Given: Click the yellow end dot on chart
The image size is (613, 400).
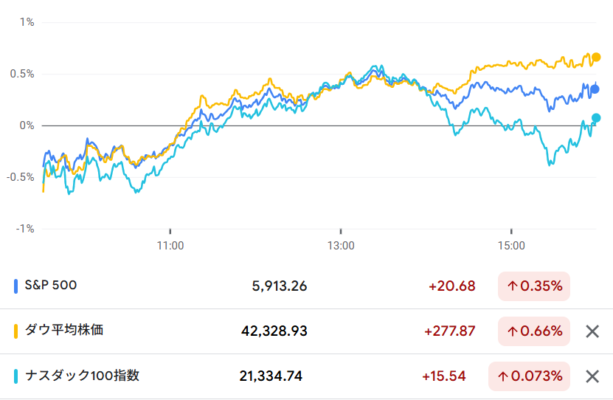Looking at the screenshot, I should point(596,58).
